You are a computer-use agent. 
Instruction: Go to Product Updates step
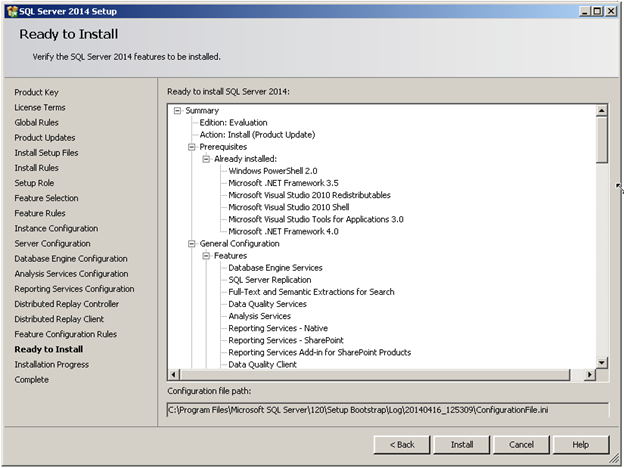45,138
